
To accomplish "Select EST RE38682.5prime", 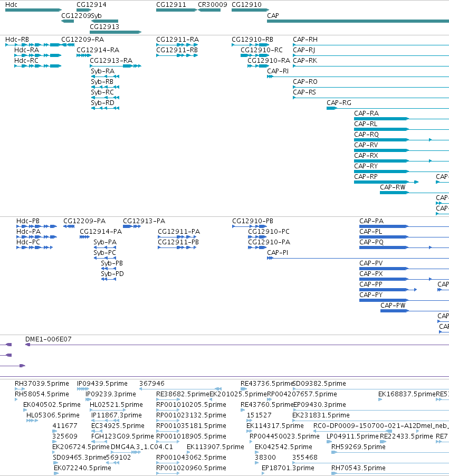I will coord(168,399).
